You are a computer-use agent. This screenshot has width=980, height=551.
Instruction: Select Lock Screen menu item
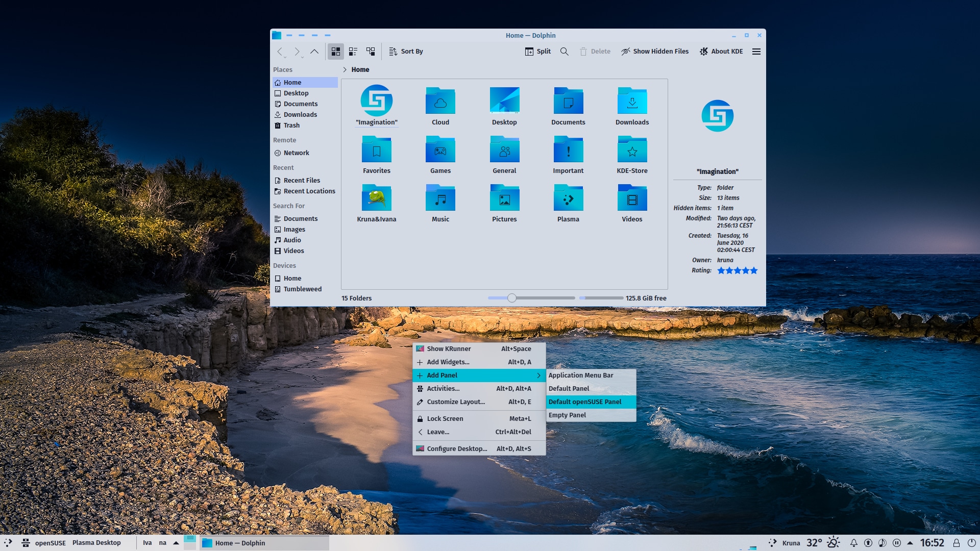pos(479,419)
